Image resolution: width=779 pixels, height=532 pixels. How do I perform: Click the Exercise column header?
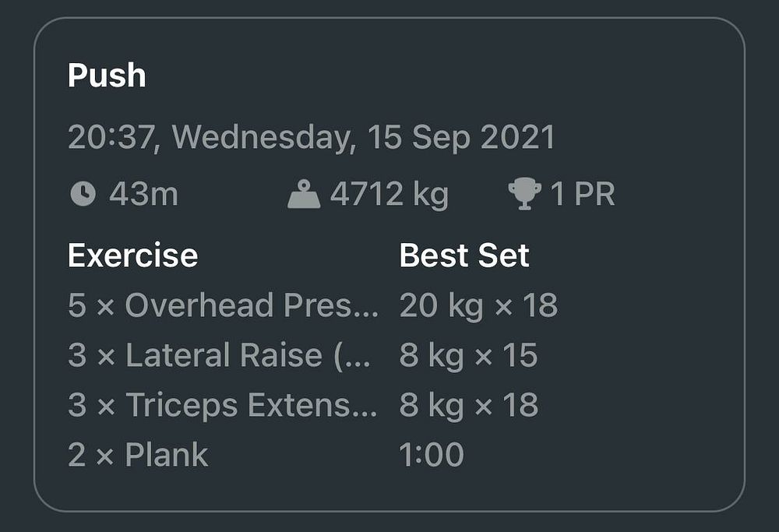pos(133,255)
